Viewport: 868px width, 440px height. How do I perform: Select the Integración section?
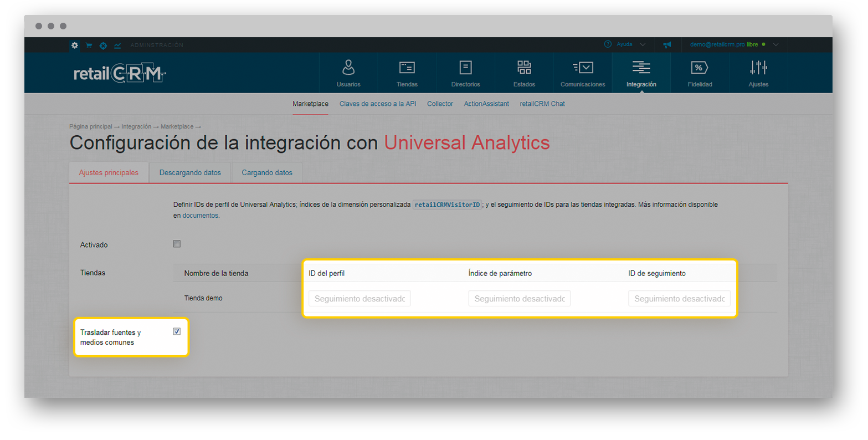[641, 73]
